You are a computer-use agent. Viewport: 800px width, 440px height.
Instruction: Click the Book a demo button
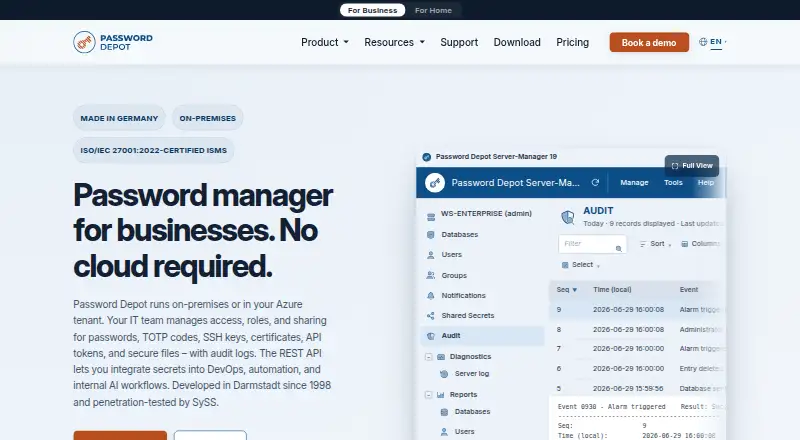point(649,42)
